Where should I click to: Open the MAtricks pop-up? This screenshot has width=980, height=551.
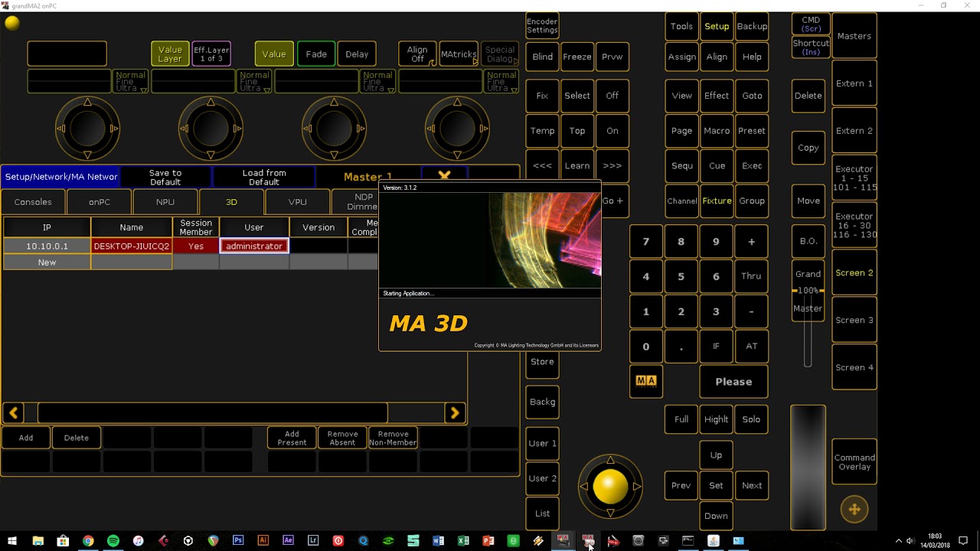[459, 54]
